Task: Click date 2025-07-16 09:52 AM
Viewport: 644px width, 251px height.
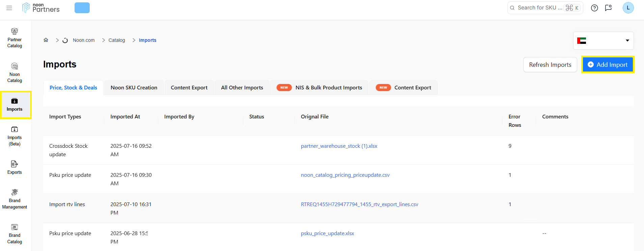Action: click(131, 150)
